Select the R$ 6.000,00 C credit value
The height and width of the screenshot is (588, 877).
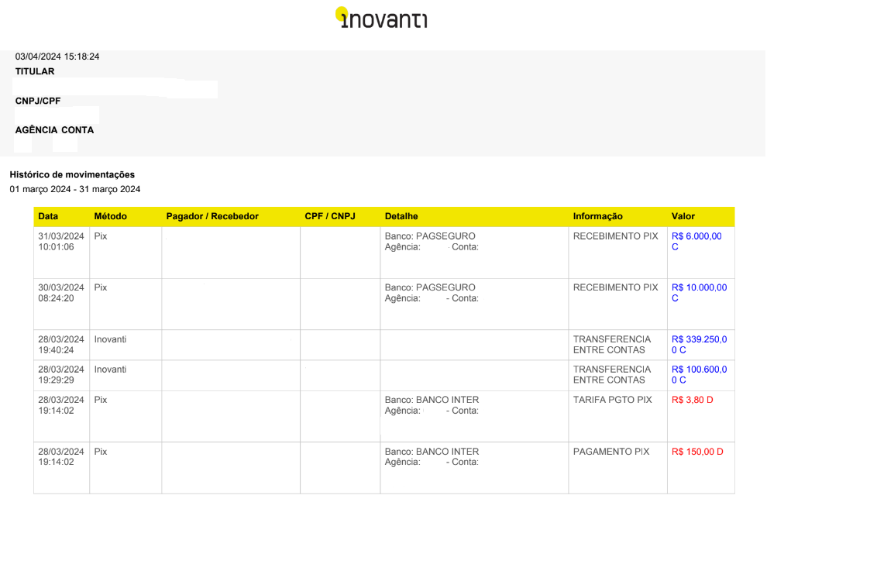click(696, 242)
